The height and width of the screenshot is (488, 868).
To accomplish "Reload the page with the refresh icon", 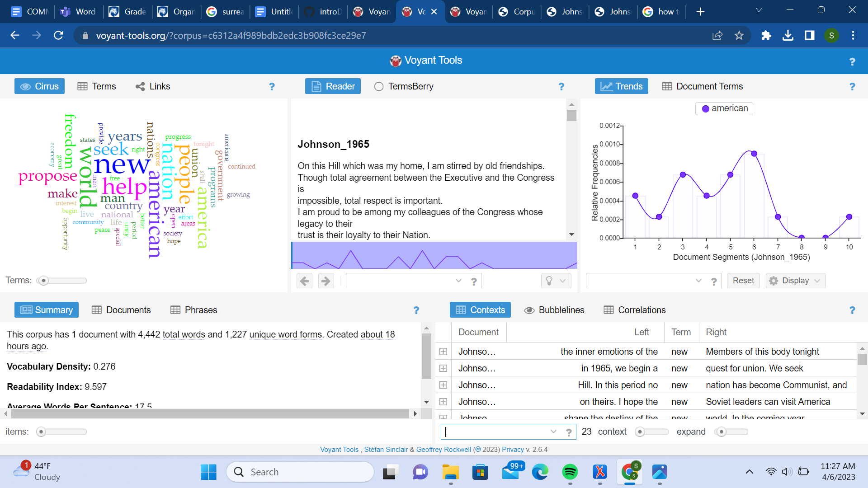I will coord(58,35).
